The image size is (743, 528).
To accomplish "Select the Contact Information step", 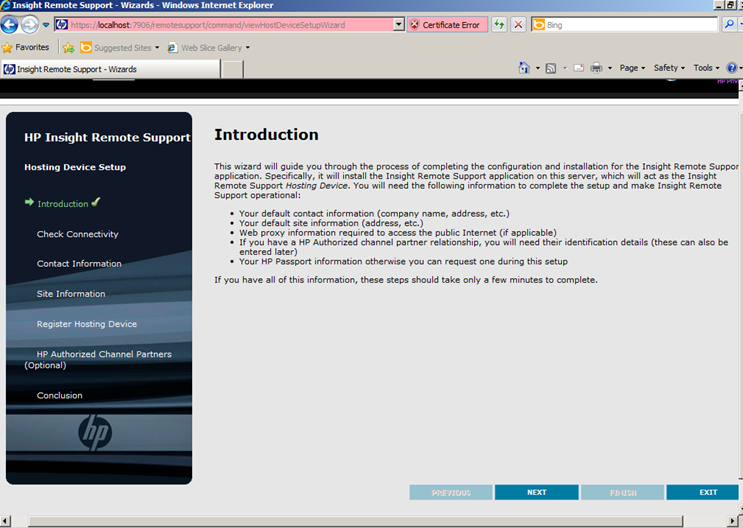I will point(79,264).
